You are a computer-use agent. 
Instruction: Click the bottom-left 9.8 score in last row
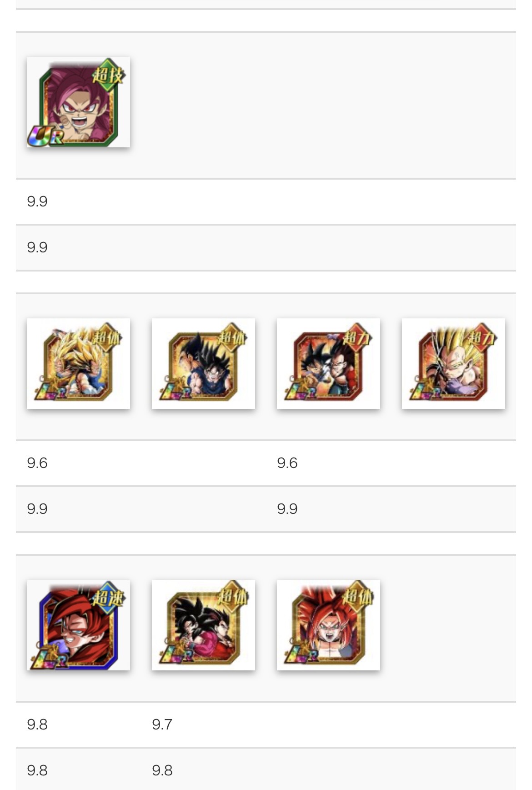click(37, 770)
